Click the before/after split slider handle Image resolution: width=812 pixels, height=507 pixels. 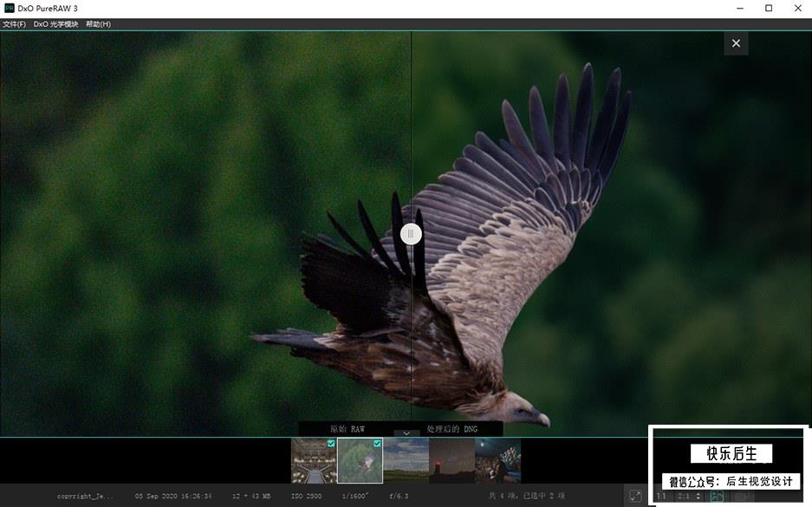click(x=411, y=234)
